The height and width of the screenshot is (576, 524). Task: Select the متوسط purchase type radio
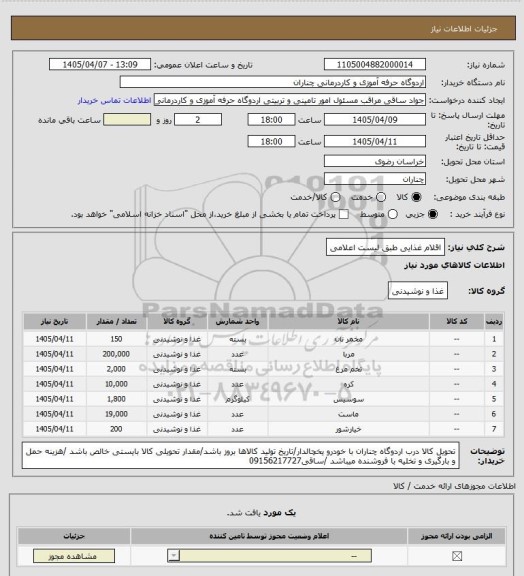[392, 214]
